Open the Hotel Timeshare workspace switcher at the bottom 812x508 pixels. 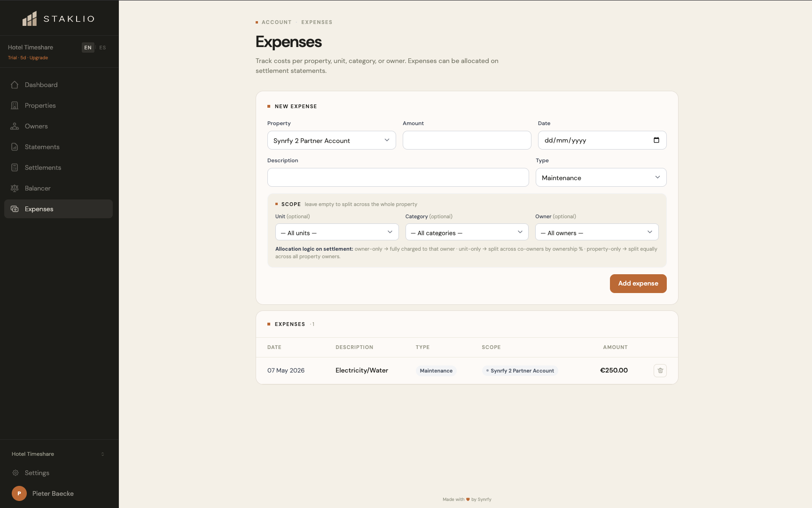[x=58, y=454]
